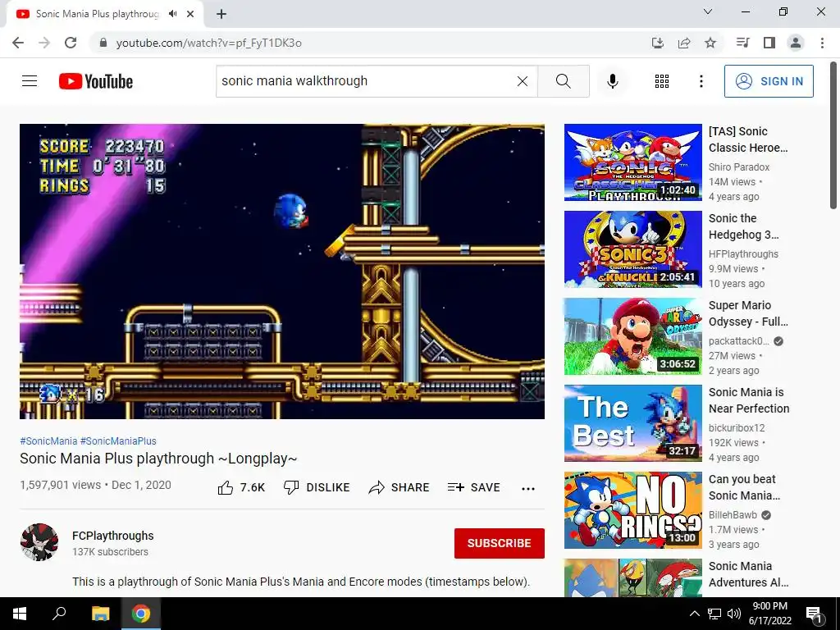
Task: Install app icon in address bar
Action: [658, 43]
